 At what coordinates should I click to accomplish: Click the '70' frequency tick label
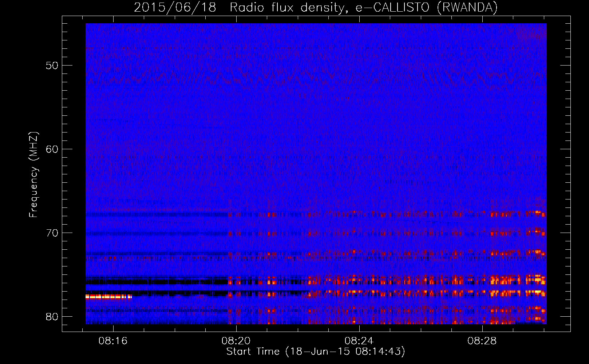pos(52,233)
